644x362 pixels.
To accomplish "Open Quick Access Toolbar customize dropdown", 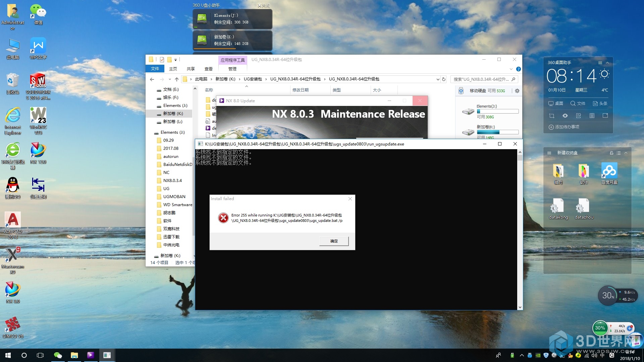I will tap(175, 60).
